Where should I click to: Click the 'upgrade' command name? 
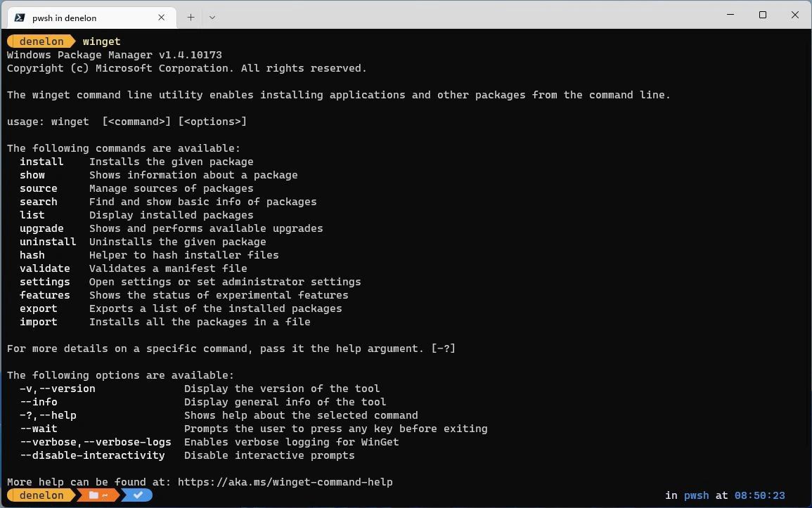(x=41, y=228)
